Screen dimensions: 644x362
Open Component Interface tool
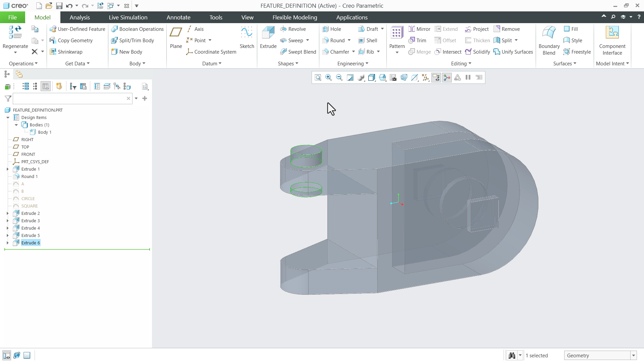pos(612,40)
